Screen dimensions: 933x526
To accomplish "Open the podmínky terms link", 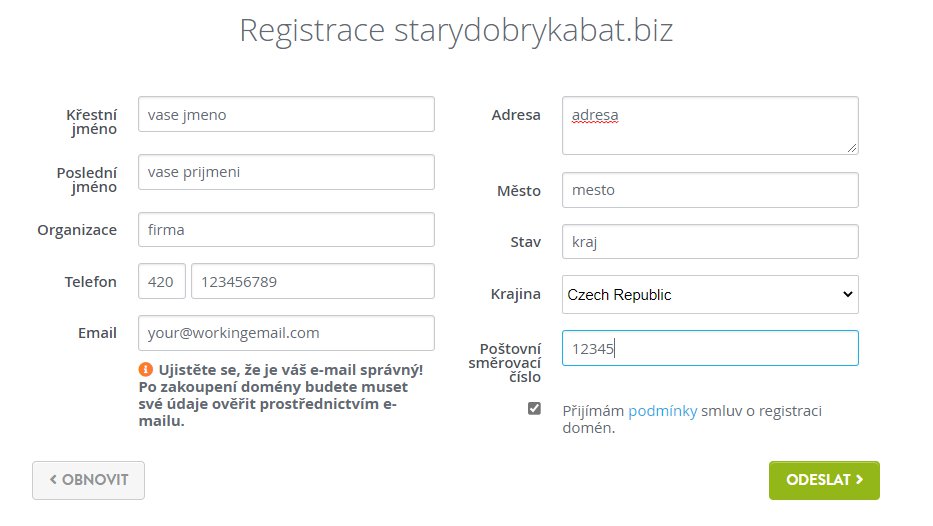I will pyautogui.click(x=662, y=411).
